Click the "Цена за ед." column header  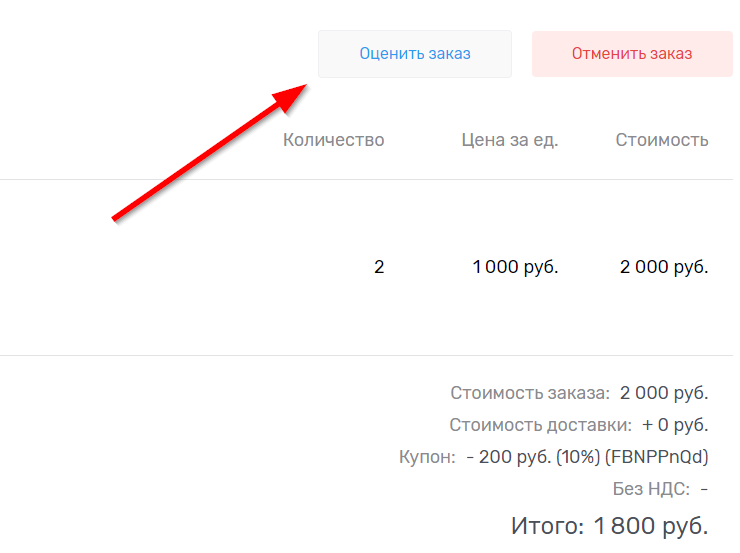509,140
